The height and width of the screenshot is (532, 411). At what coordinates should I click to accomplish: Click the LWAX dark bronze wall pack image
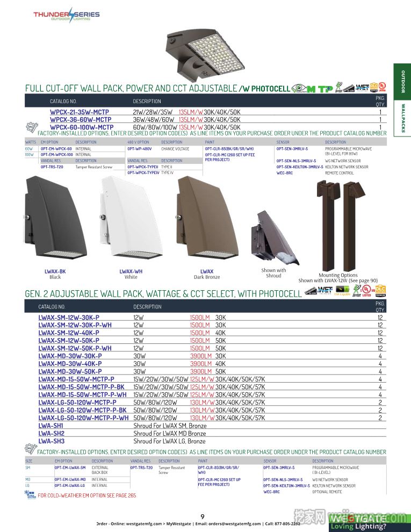(206, 217)
